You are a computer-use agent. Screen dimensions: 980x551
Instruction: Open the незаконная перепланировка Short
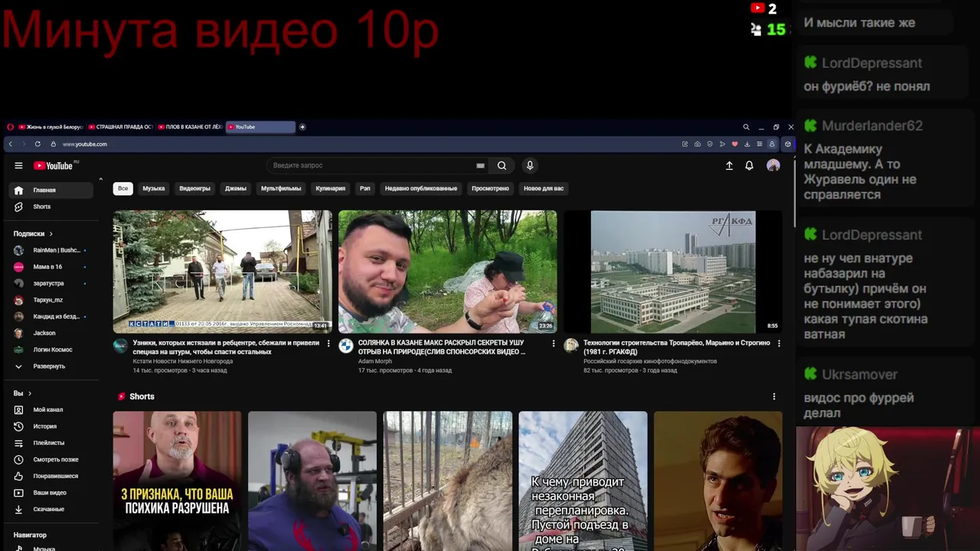point(583,481)
